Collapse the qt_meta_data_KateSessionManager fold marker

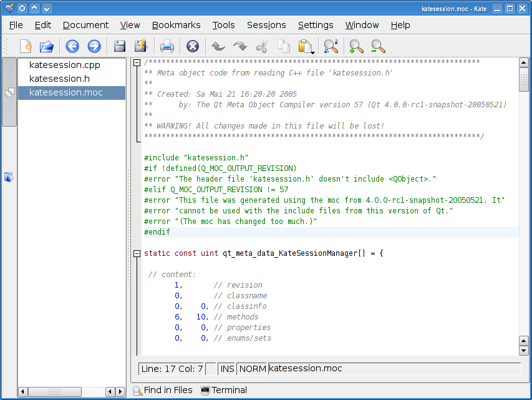137,253
